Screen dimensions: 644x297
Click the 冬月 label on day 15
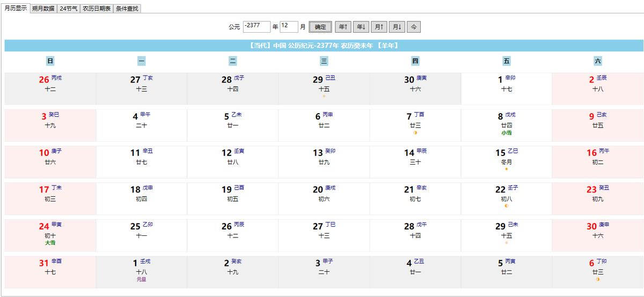[x=507, y=162]
